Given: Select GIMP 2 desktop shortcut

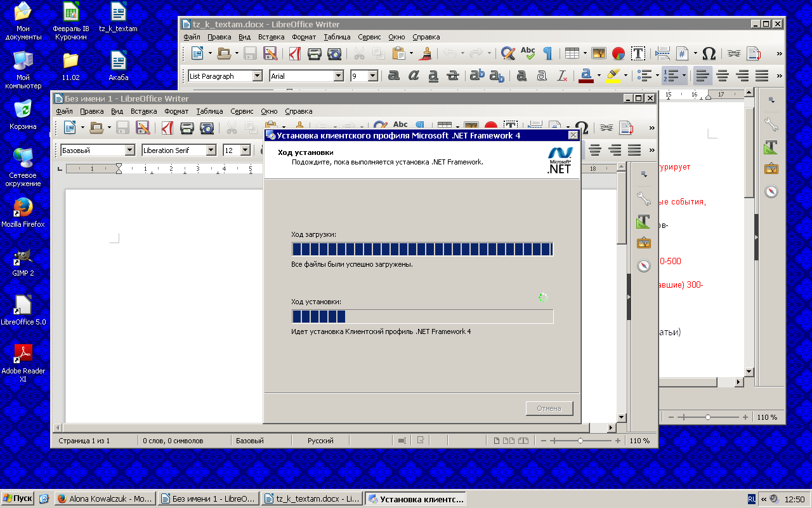Looking at the screenshot, I should (23, 262).
